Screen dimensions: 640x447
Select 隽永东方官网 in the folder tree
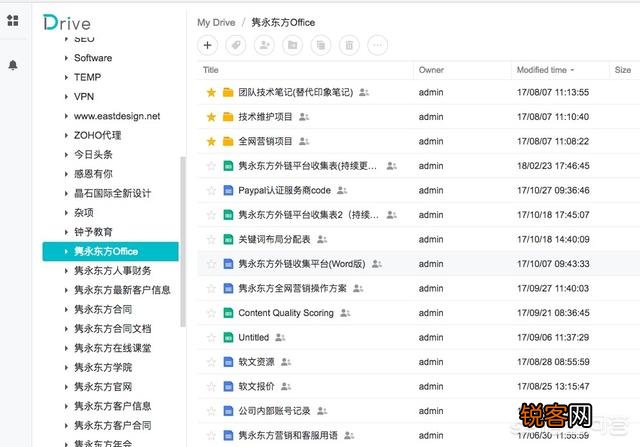pos(103,387)
